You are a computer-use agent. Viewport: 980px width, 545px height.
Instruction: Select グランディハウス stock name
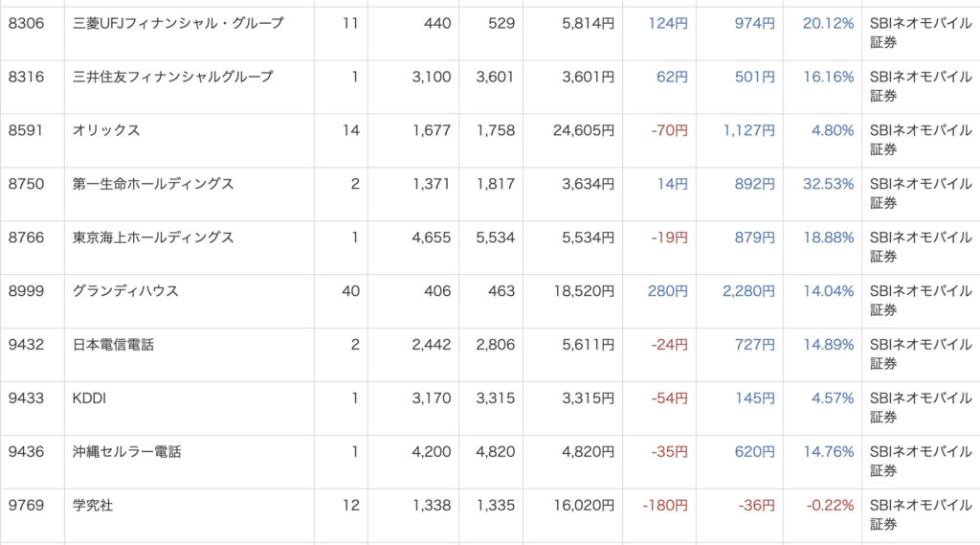125,291
